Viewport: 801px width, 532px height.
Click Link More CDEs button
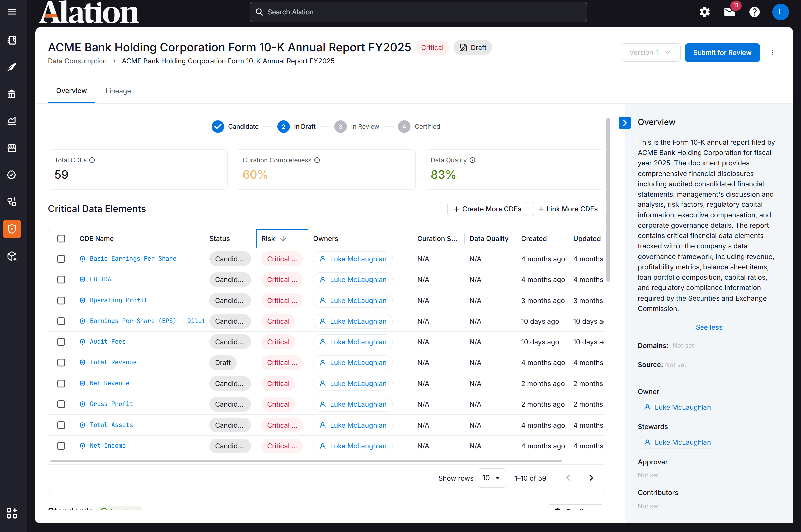(568, 209)
